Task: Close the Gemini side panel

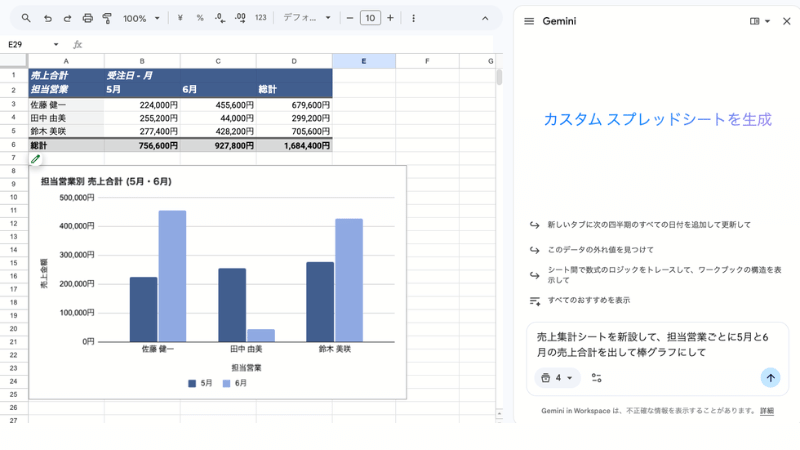Action: coord(786,21)
